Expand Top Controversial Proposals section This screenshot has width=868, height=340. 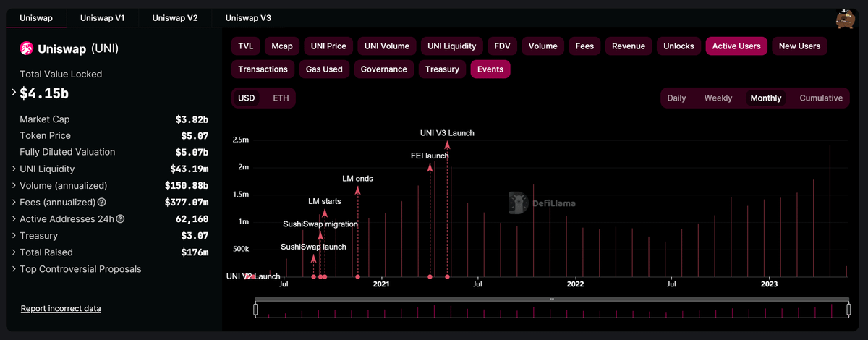tap(14, 269)
